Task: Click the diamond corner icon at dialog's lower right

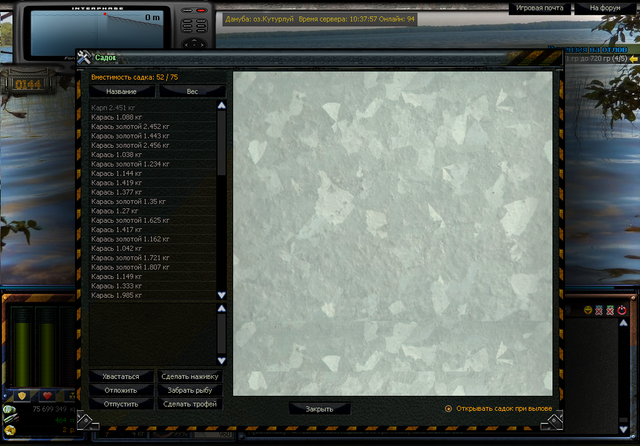Action: click(x=553, y=422)
